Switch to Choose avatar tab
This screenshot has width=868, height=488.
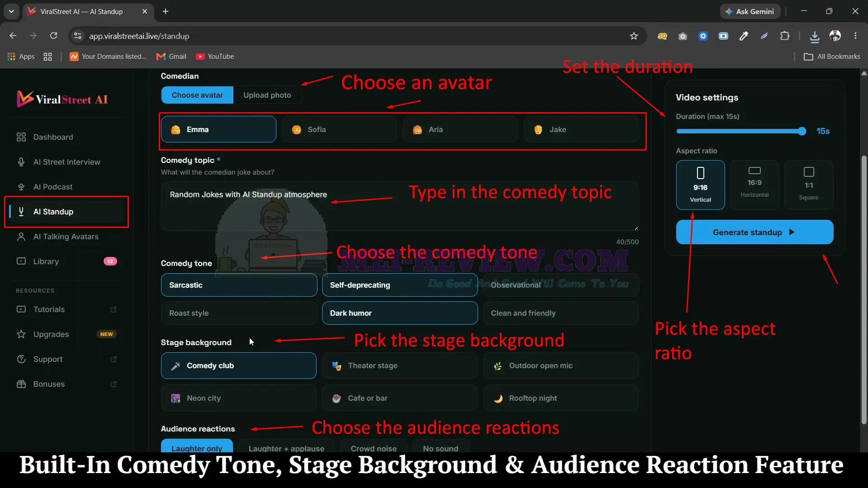197,95
